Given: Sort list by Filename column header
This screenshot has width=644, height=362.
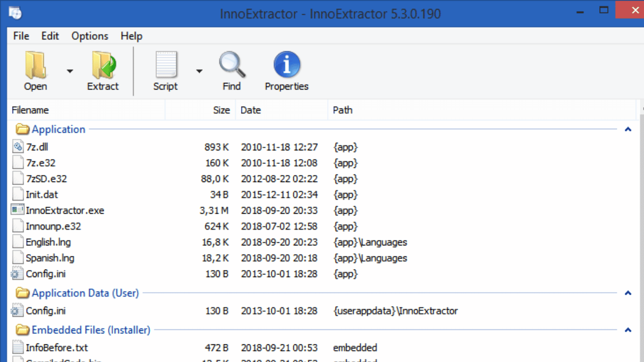Looking at the screenshot, I should pos(30,110).
